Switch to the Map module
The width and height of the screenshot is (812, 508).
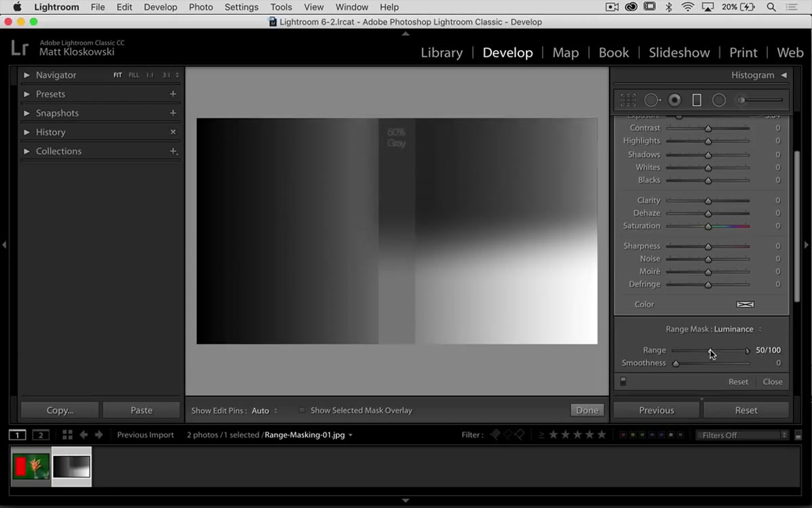566,53
